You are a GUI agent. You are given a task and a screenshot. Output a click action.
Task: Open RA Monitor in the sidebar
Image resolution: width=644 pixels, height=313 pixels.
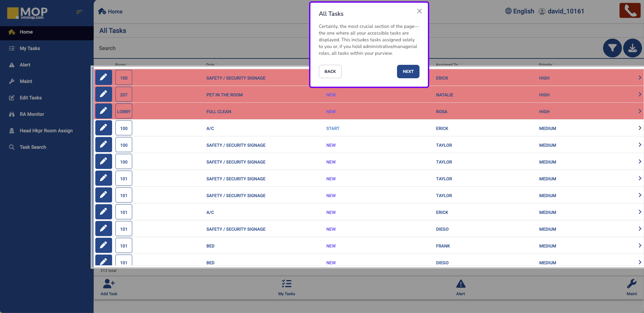32,114
